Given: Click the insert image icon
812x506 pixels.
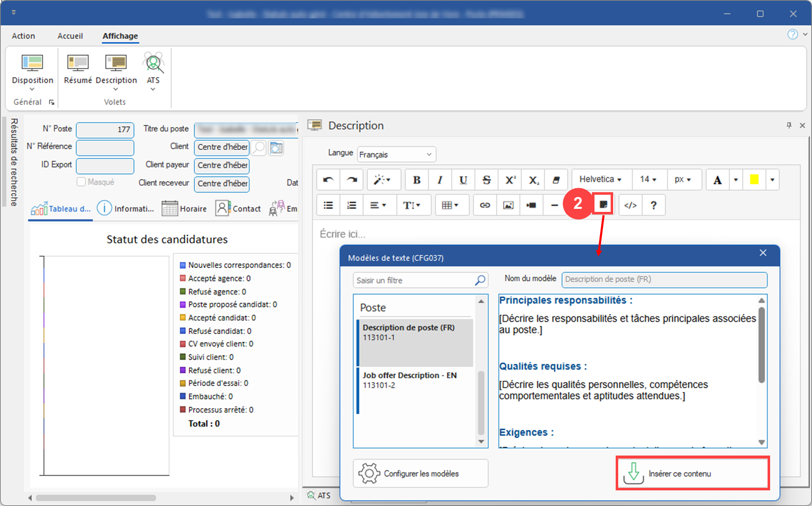Looking at the screenshot, I should click(508, 205).
